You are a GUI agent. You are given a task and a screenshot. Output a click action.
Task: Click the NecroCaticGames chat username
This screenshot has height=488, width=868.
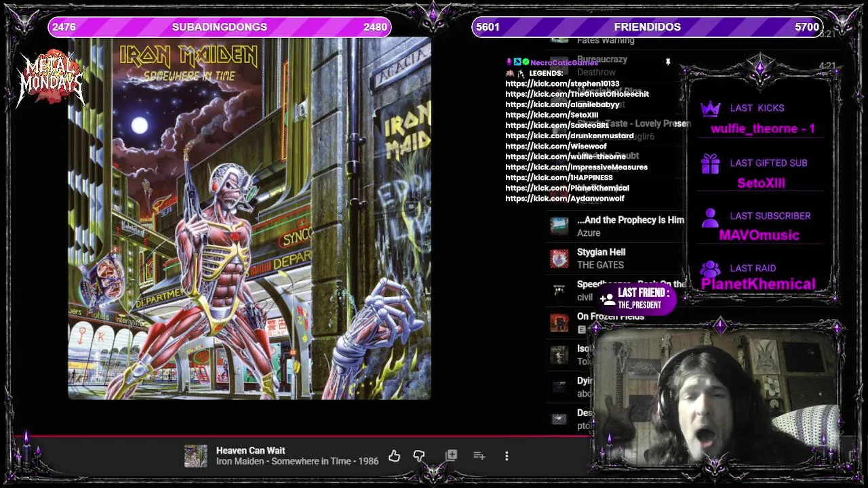click(564, 63)
